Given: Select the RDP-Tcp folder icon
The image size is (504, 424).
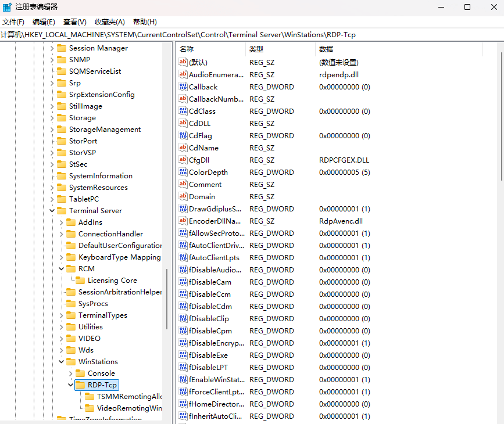Looking at the screenshot, I should [x=80, y=385].
